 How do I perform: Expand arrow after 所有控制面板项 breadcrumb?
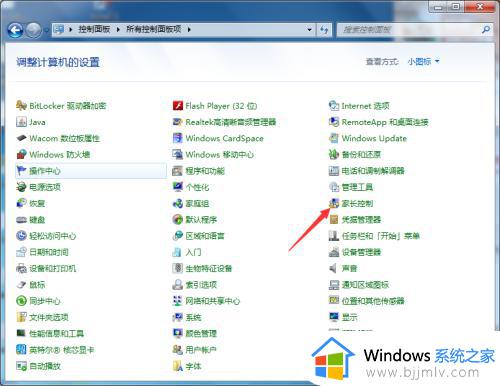point(189,30)
